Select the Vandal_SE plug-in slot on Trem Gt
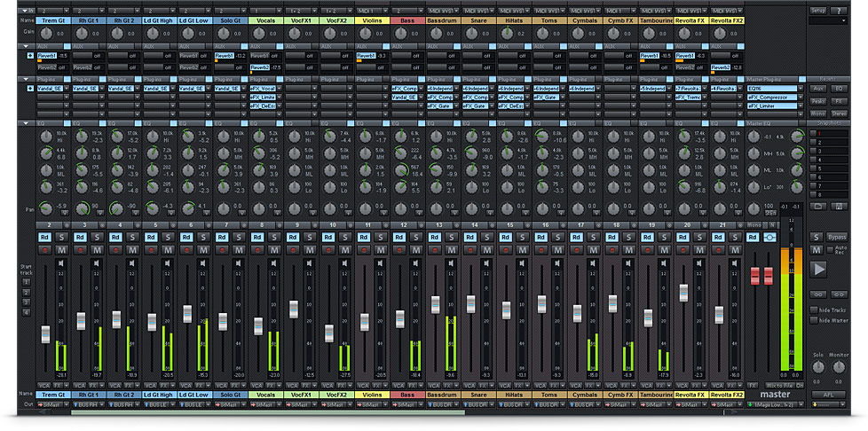 pos(48,89)
